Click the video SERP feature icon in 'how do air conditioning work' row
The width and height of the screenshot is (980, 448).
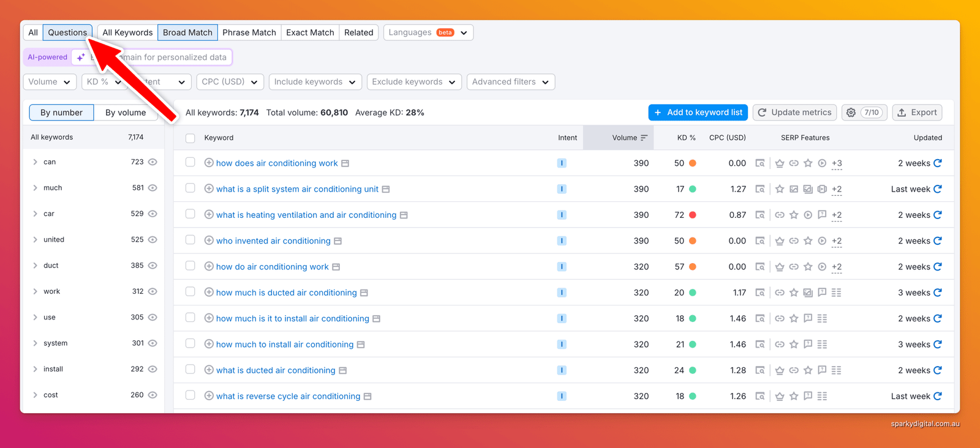click(823, 267)
